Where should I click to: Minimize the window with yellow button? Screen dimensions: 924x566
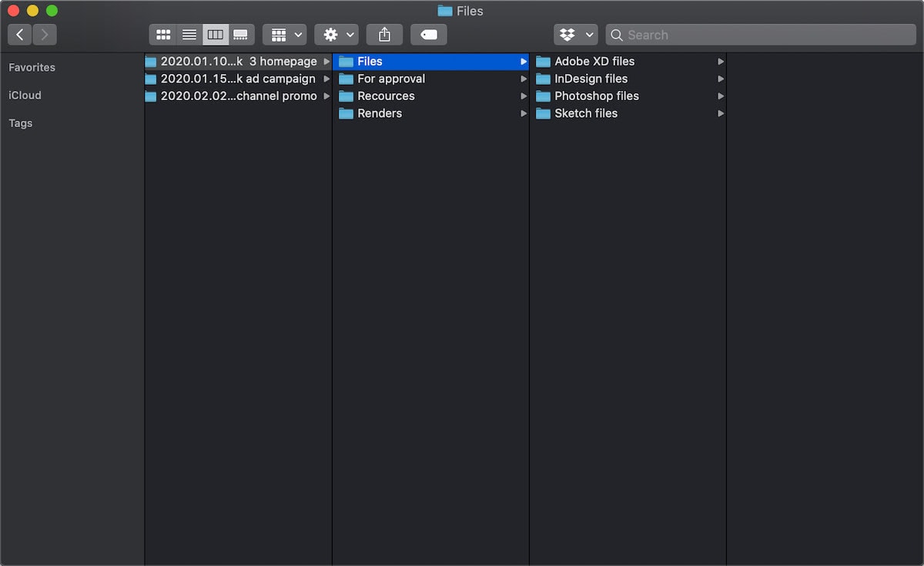click(x=32, y=11)
